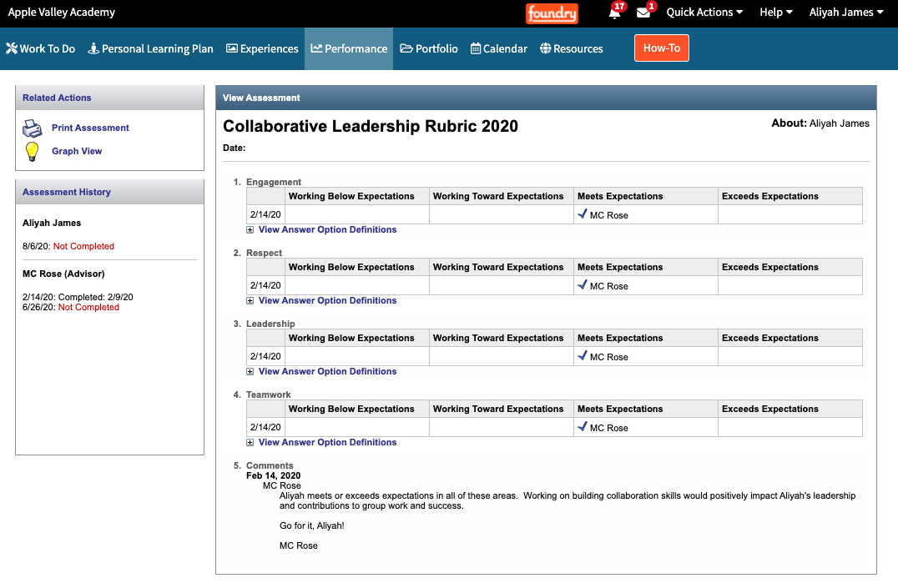
Task: Expand Engagement answer option definitions plus box
Action: click(250, 230)
